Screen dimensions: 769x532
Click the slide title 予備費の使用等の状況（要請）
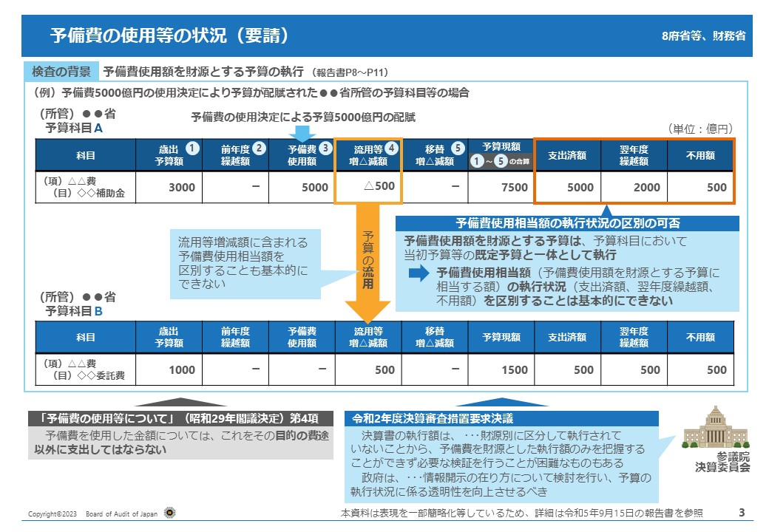(169, 36)
